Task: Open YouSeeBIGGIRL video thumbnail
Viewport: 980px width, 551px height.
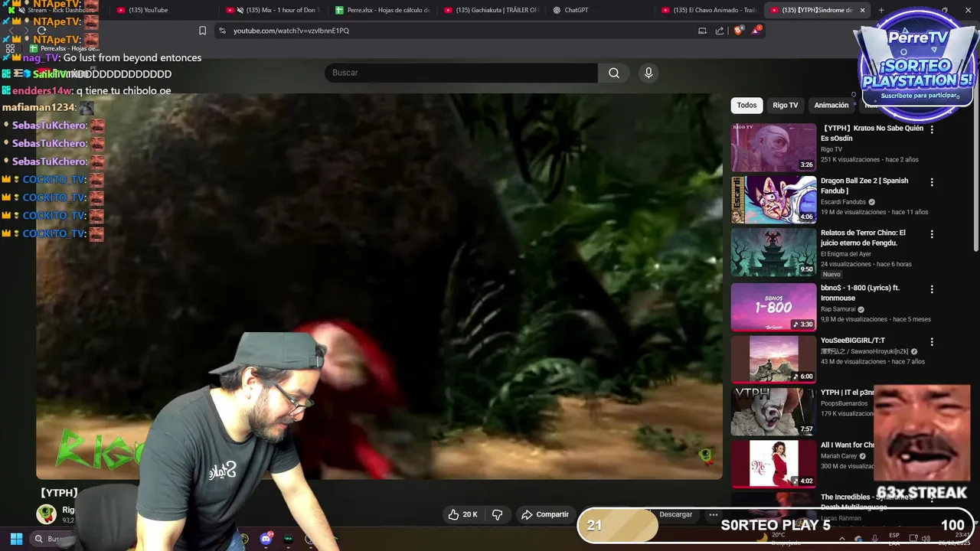Action: click(x=773, y=360)
